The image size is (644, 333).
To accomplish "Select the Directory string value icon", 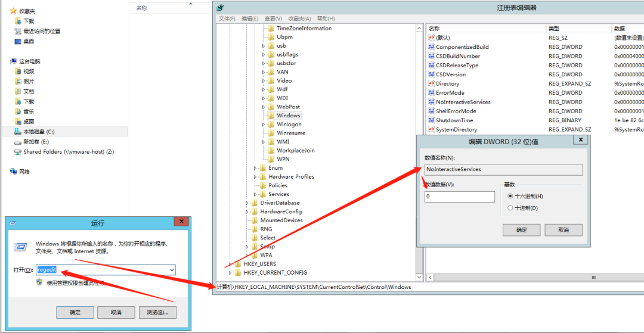I will coord(432,83).
